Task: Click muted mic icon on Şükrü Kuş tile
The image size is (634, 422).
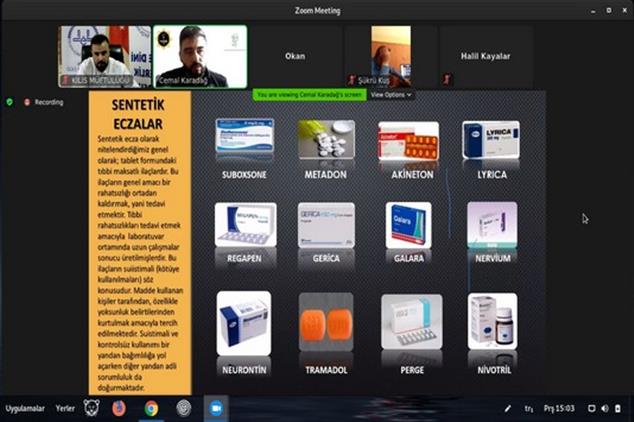Action: (x=351, y=80)
